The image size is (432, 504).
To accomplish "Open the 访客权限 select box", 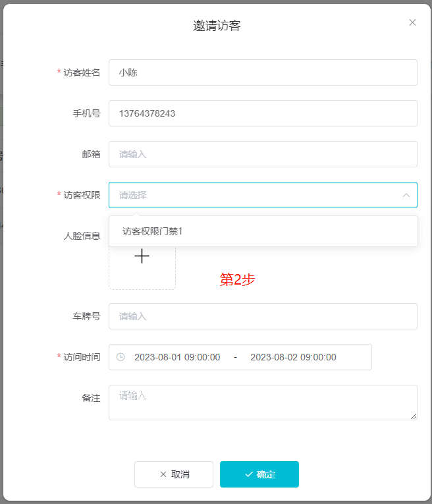I will pyautogui.click(x=263, y=195).
